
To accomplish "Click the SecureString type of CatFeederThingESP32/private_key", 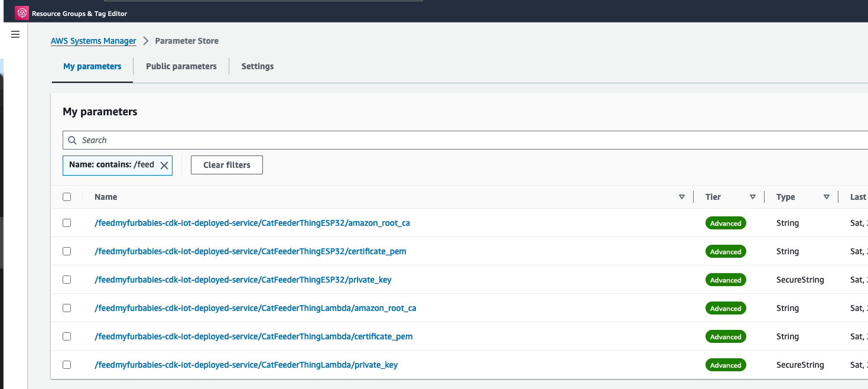I will pos(800,280).
